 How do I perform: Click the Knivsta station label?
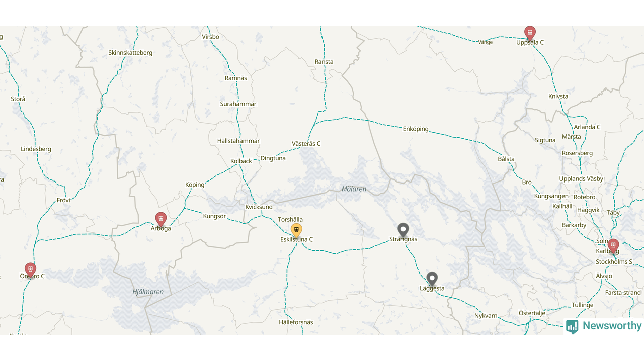click(558, 96)
